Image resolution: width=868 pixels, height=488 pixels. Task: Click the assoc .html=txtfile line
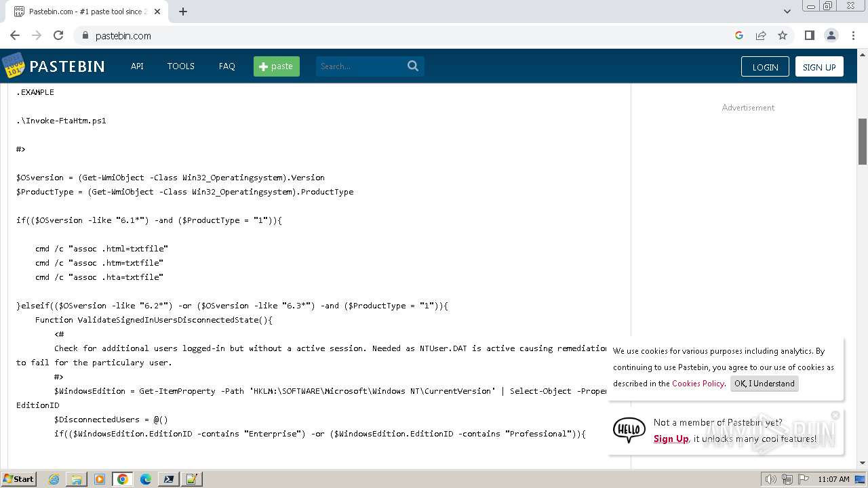102,249
